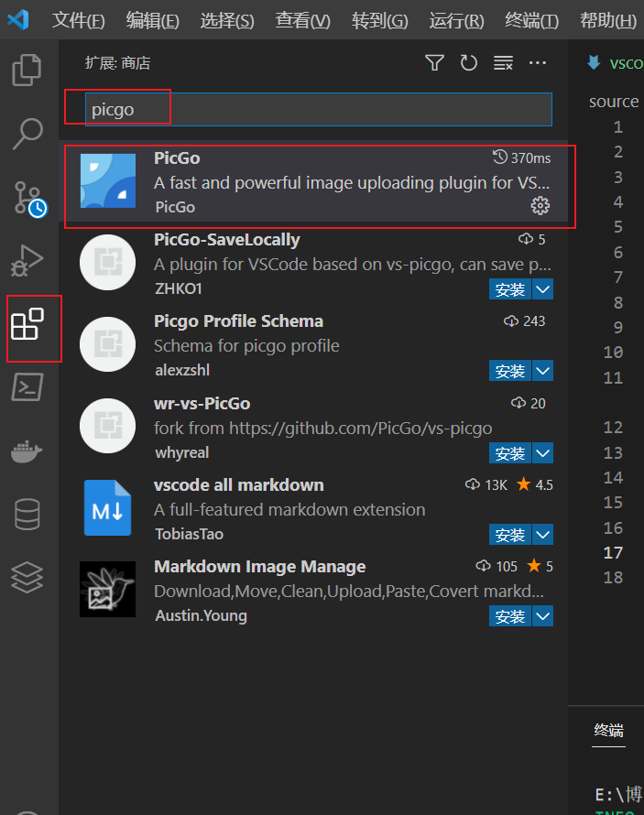This screenshot has height=815, width=644.
Task: Open the Source Control view
Action: click(x=29, y=198)
